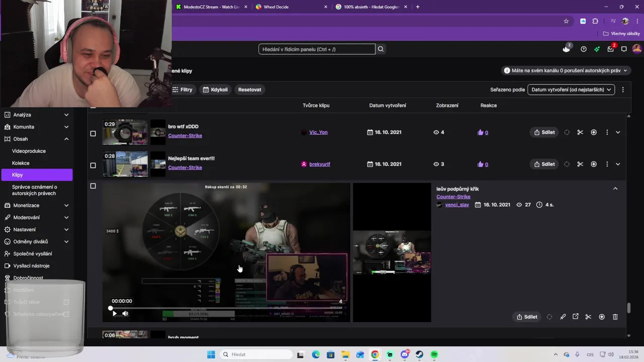Click the Windows Start button
The height and width of the screenshot is (362, 644).
[x=211, y=354]
